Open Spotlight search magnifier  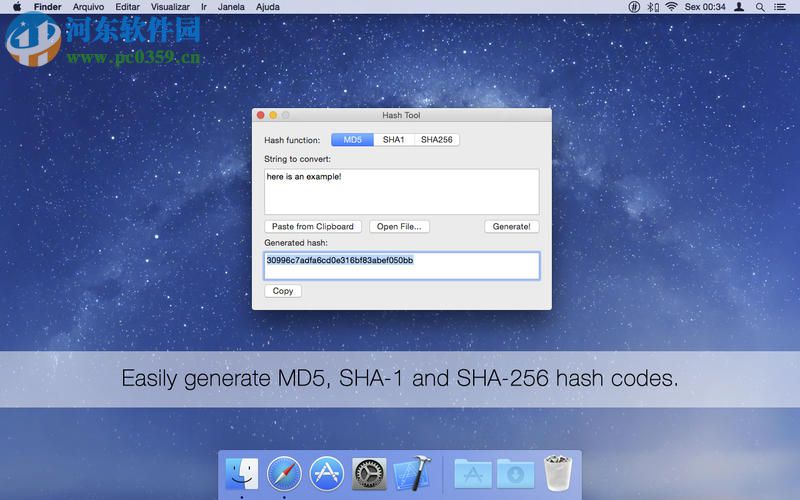(760, 7)
